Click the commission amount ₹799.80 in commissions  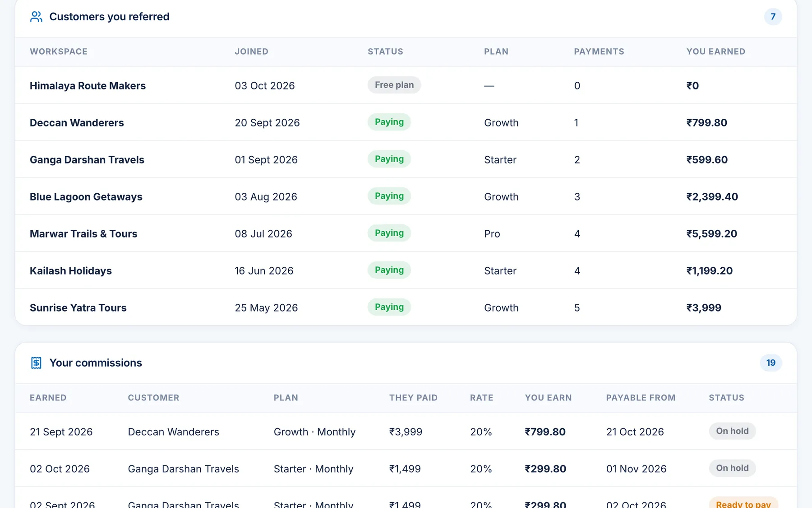[545, 432]
